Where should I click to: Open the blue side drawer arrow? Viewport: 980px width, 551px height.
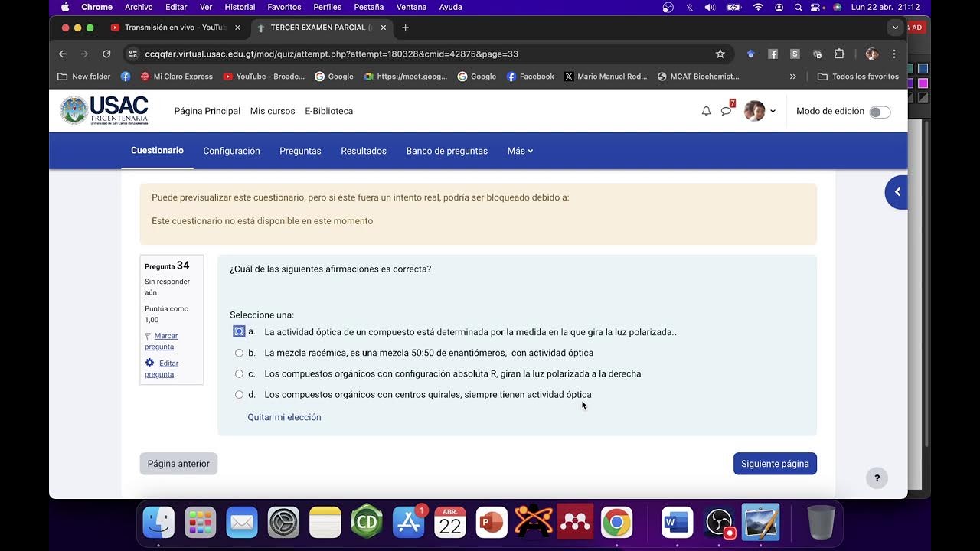pyautogui.click(x=897, y=192)
